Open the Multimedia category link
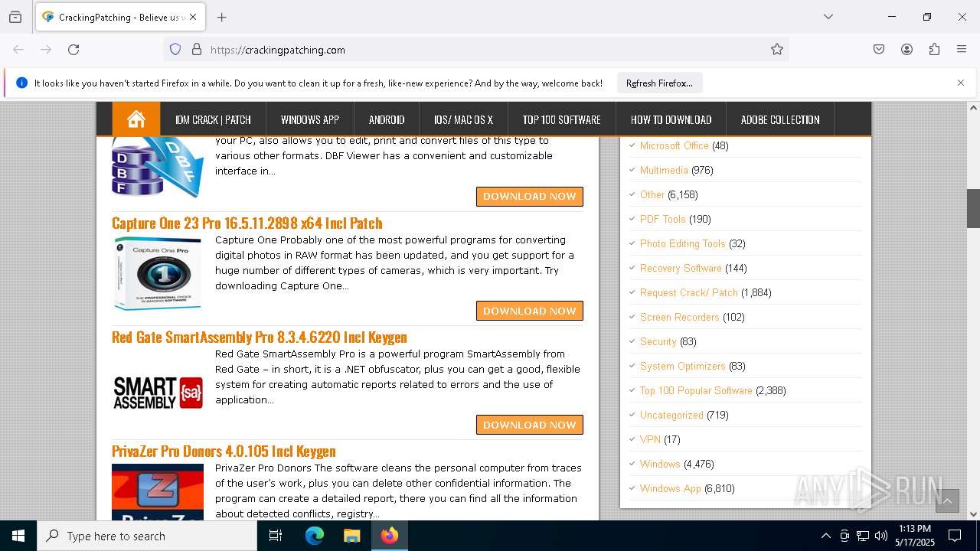The width and height of the screenshot is (980, 551). pos(664,170)
